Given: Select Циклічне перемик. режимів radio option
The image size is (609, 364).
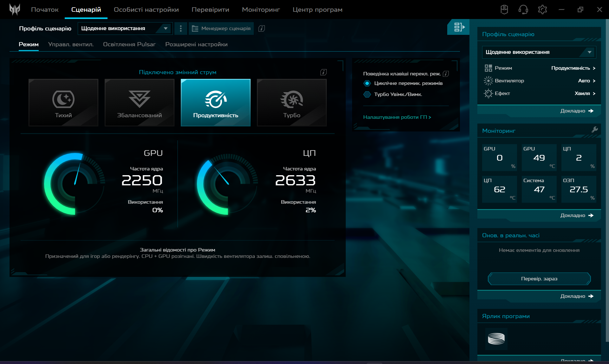Looking at the screenshot, I should pyautogui.click(x=367, y=83).
